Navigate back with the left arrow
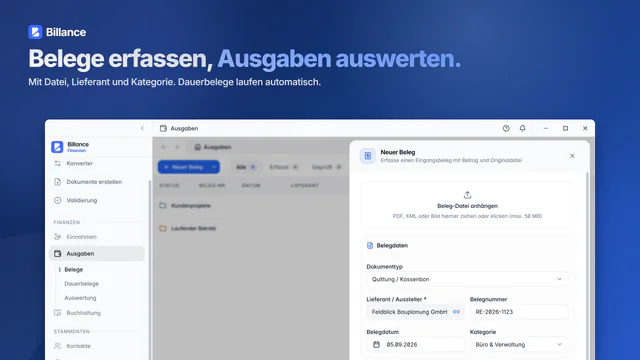The image size is (640, 360). 164,147
